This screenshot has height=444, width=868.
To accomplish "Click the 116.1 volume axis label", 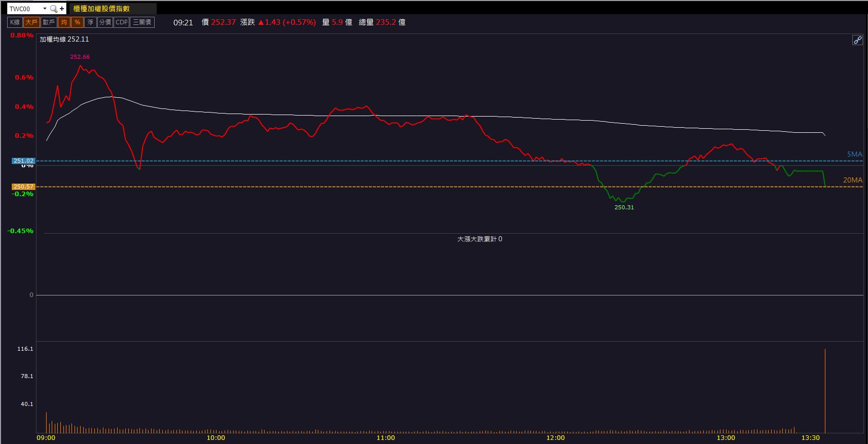I will pyautogui.click(x=25, y=349).
